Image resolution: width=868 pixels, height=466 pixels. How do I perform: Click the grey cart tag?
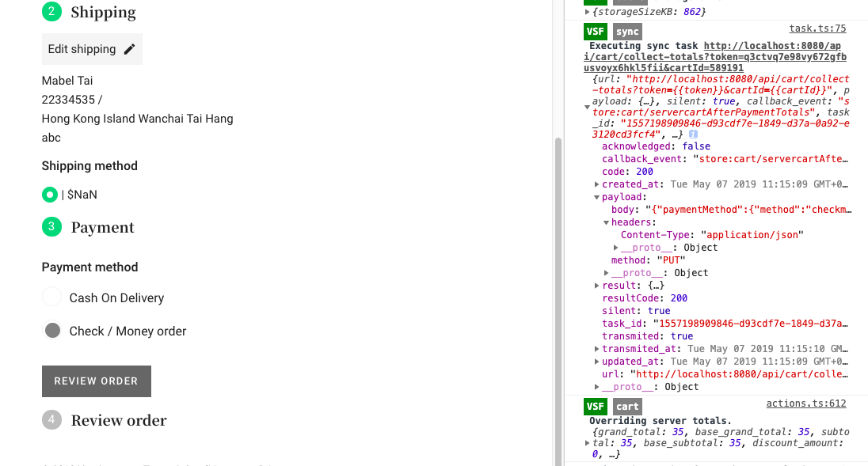click(627, 407)
